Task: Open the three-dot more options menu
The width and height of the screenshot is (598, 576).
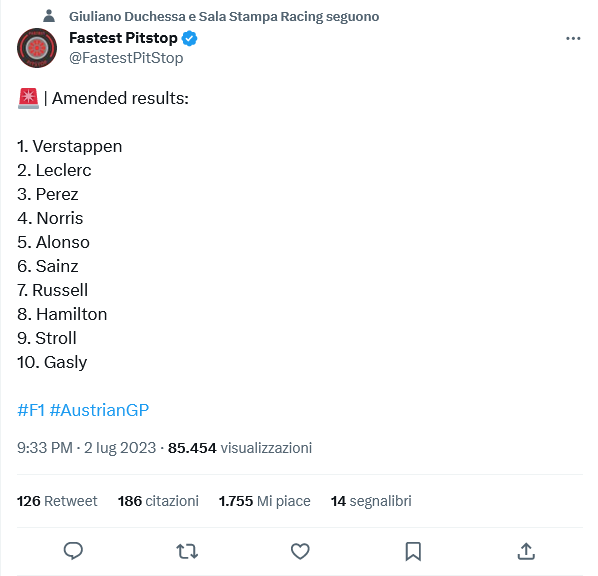Action: [573, 39]
